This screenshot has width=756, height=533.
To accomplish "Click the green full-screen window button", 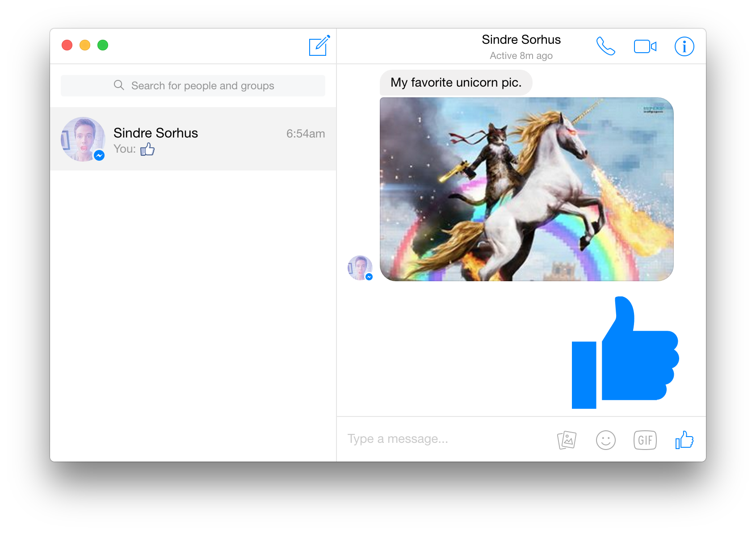I will [x=103, y=45].
